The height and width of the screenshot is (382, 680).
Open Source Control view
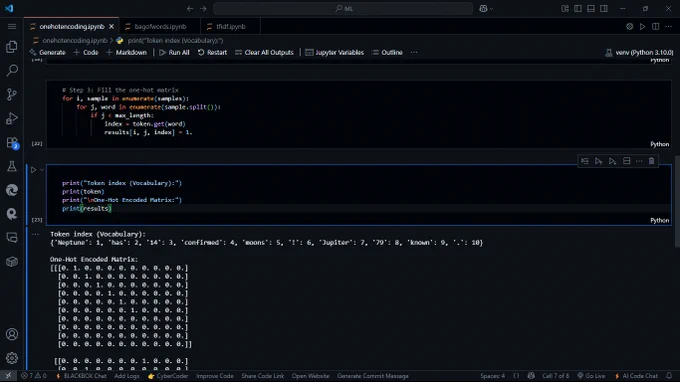click(12, 94)
